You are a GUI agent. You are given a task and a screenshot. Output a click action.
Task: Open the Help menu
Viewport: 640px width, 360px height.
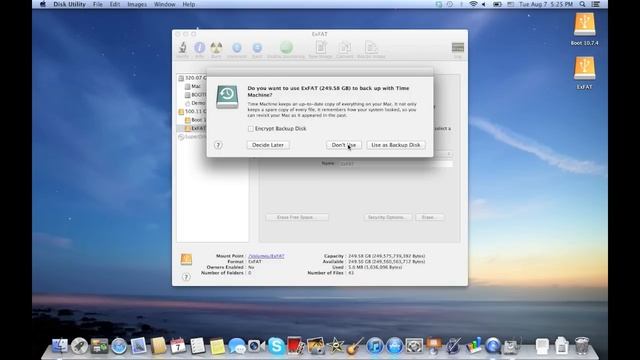tap(189, 4)
